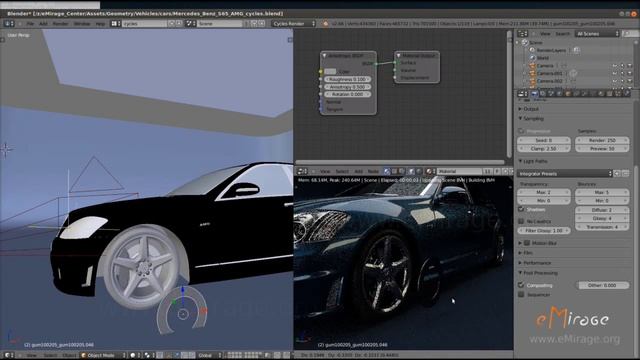640x360 pixels.
Task: Open the File menu
Action: [x=30, y=24]
